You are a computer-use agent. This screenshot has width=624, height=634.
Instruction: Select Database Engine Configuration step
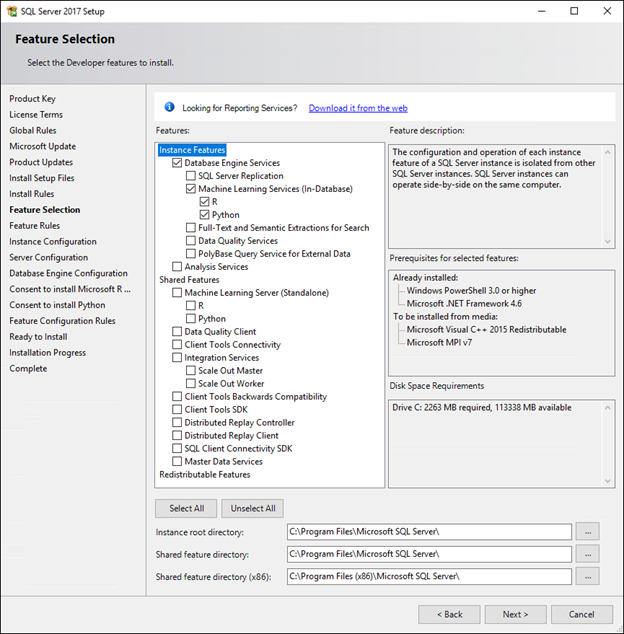[68, 273]
